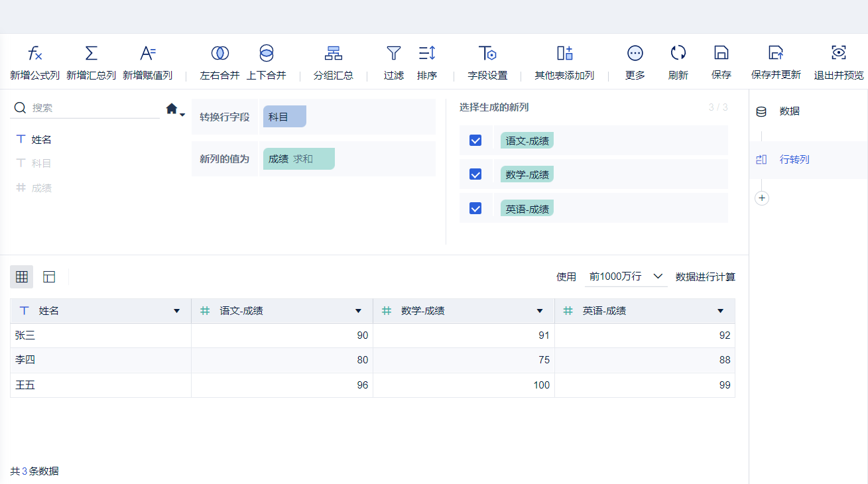Click the 英语-成绩 generated column tag

(527, 209)
